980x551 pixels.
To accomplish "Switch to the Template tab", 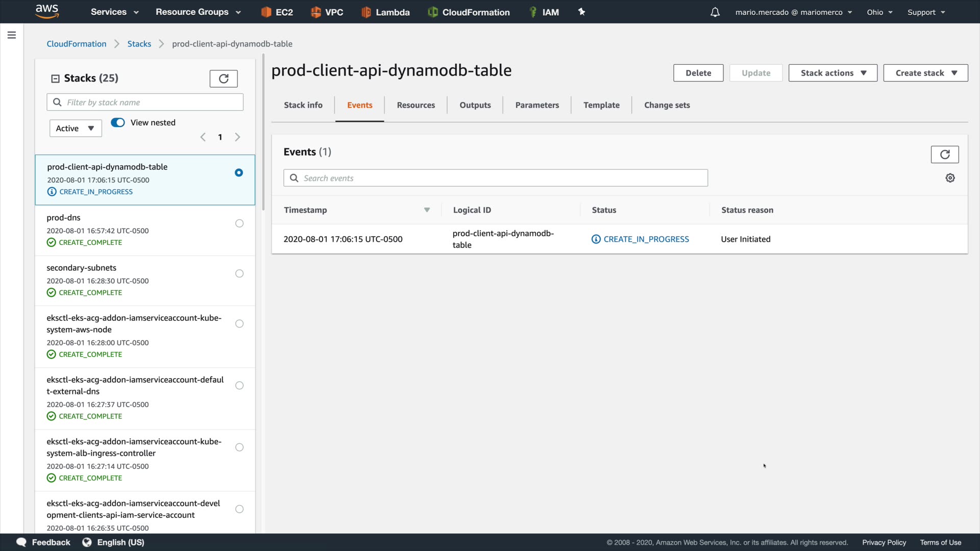I will click(x=601, y=105).
